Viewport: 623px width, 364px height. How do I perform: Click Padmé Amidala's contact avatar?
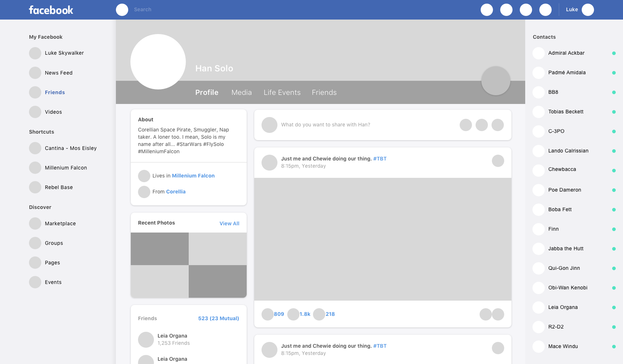[539, 73]
